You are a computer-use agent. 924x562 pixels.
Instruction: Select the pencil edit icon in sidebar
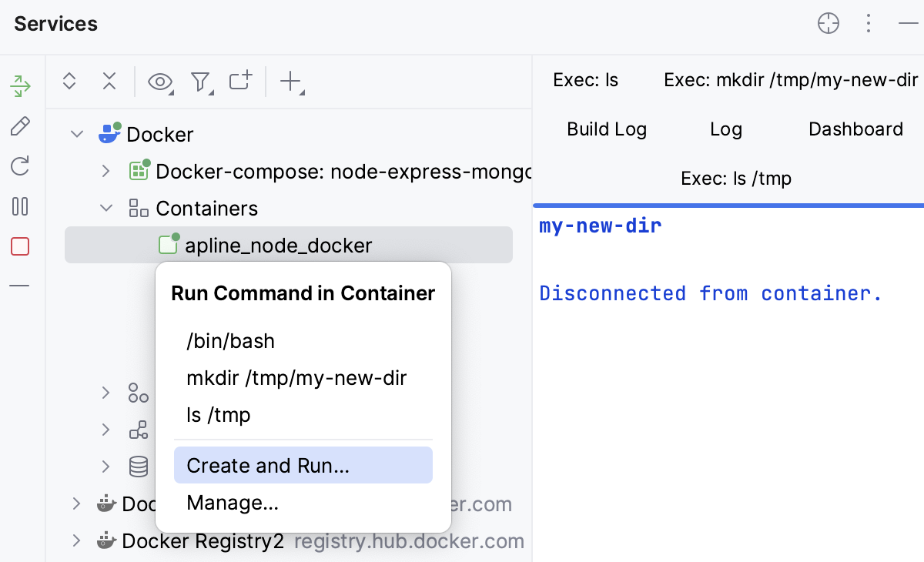click(20, 126)
